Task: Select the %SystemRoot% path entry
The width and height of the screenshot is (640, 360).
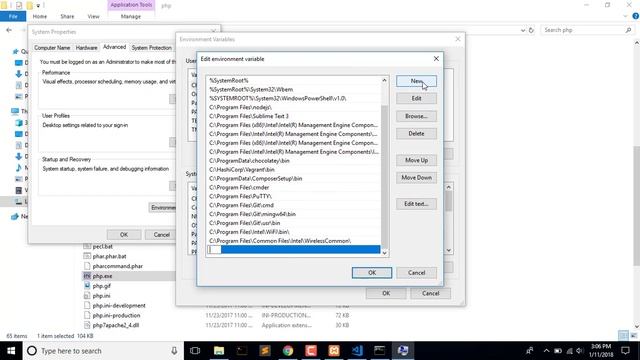Action: point(294,80)
